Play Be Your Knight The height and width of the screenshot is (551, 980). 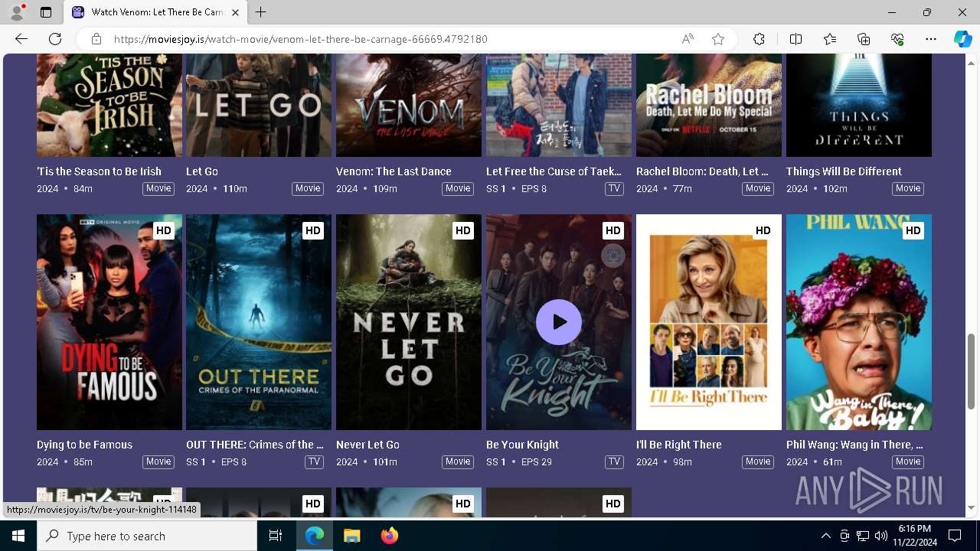559,322
